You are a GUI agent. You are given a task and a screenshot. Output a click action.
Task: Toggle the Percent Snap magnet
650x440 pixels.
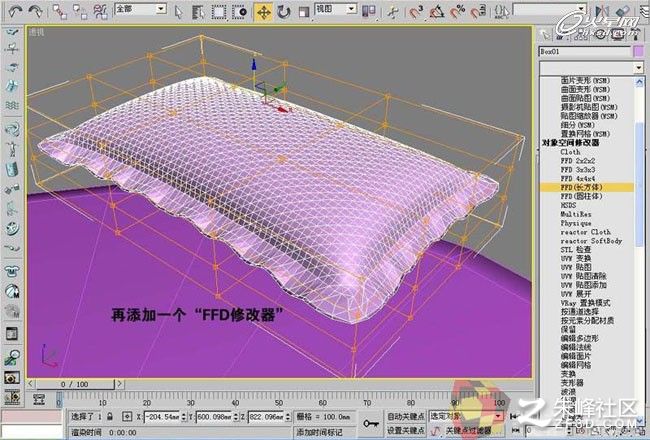click(x=457, y=12)
